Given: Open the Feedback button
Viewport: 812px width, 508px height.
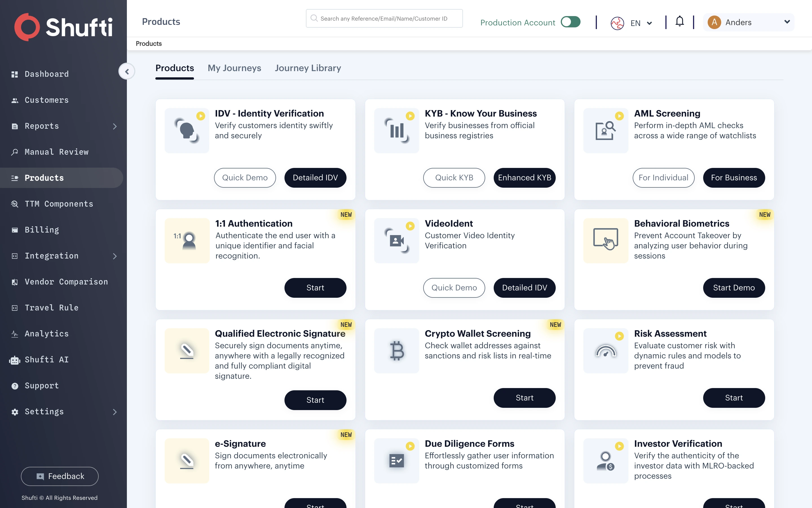Looking at the screenshot, I should (x=60, y=476).
